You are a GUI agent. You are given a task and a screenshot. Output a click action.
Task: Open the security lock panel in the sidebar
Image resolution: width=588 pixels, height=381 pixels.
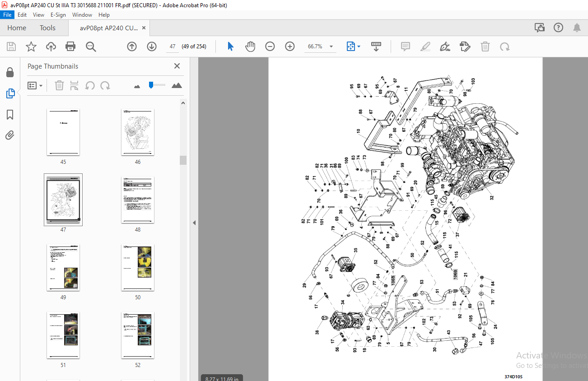pyautogui.click(x=10, y=73)
